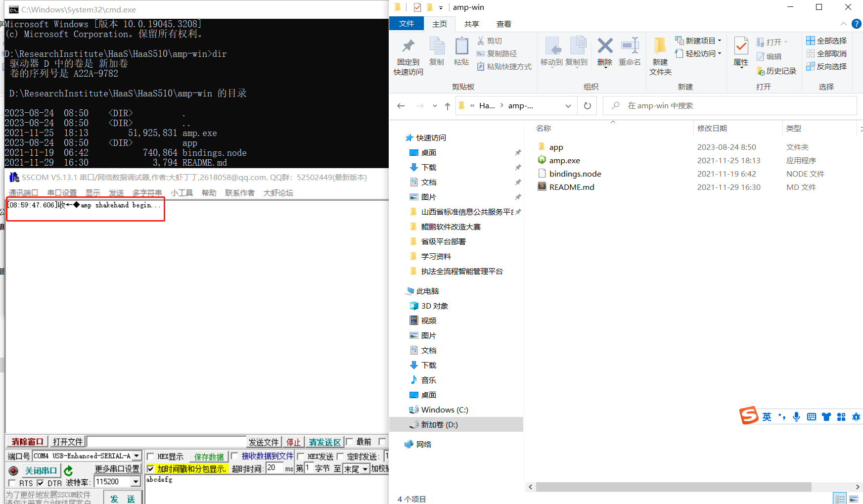Open Explorer help question mark icon
863x504 pixels.
click(856, 24)
